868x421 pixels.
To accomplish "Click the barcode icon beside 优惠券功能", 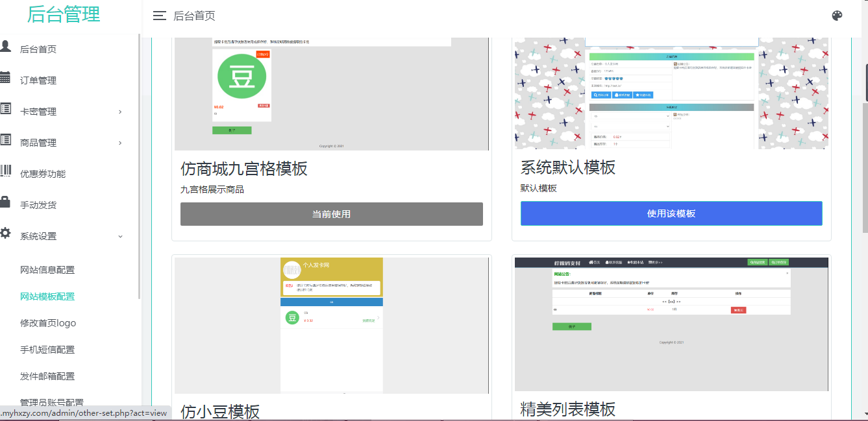I will point(5,171).
